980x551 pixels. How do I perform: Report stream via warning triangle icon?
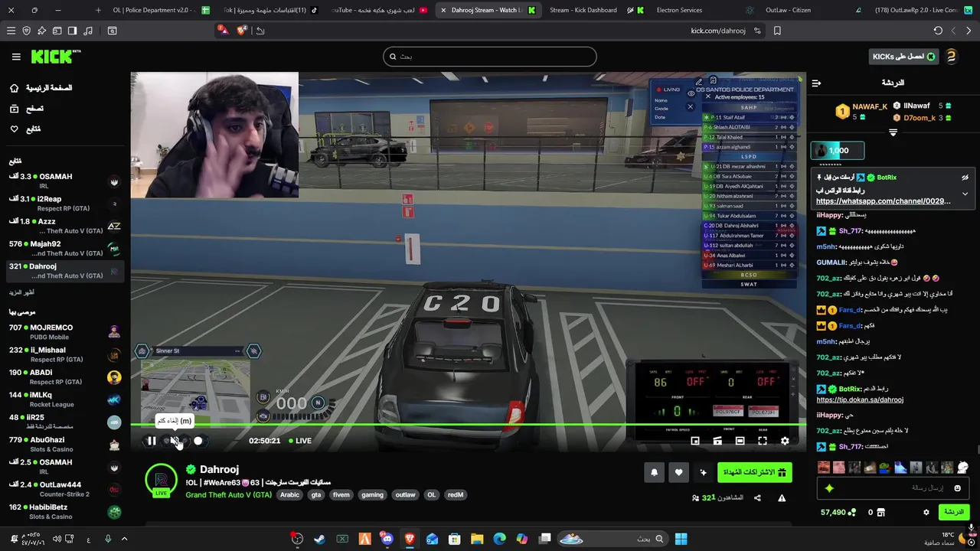782,497
